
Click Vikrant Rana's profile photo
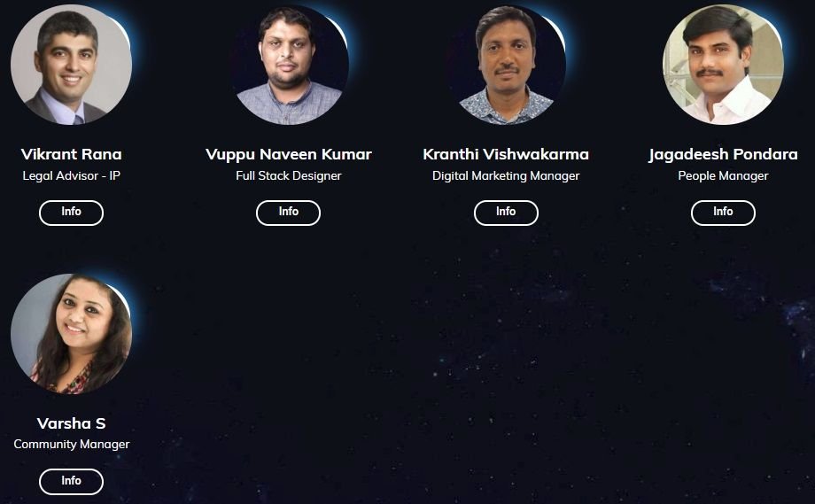[71, 65]
